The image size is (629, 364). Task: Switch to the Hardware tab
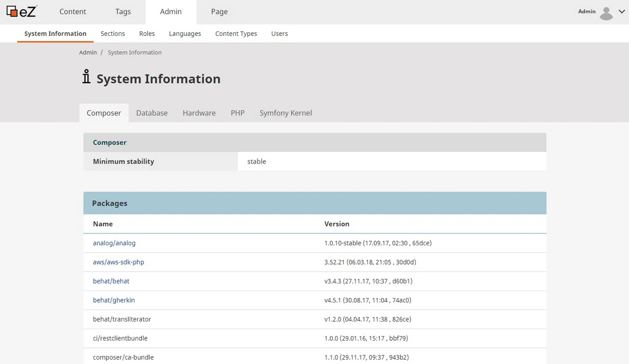[x=199, y=113]
